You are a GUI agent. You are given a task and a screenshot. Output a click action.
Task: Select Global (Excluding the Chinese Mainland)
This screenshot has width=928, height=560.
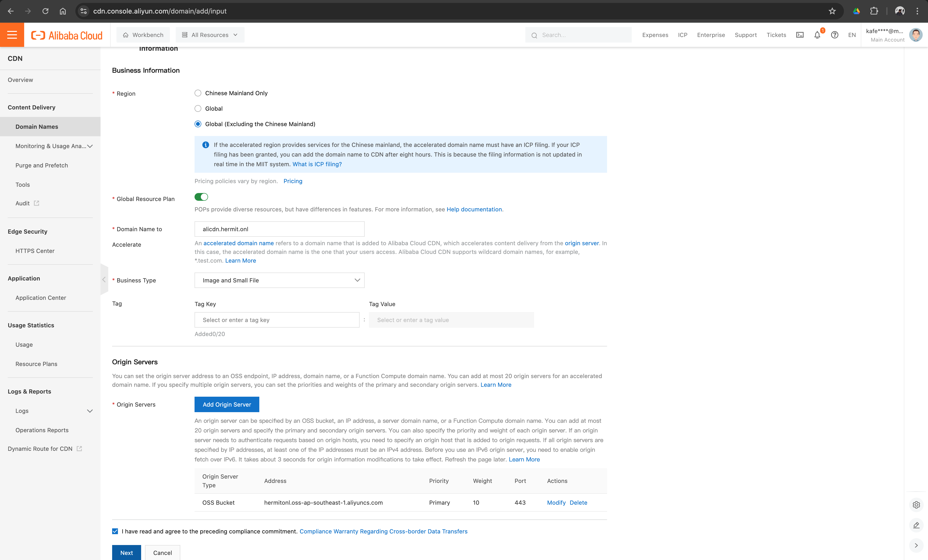(x=198, y=124)
